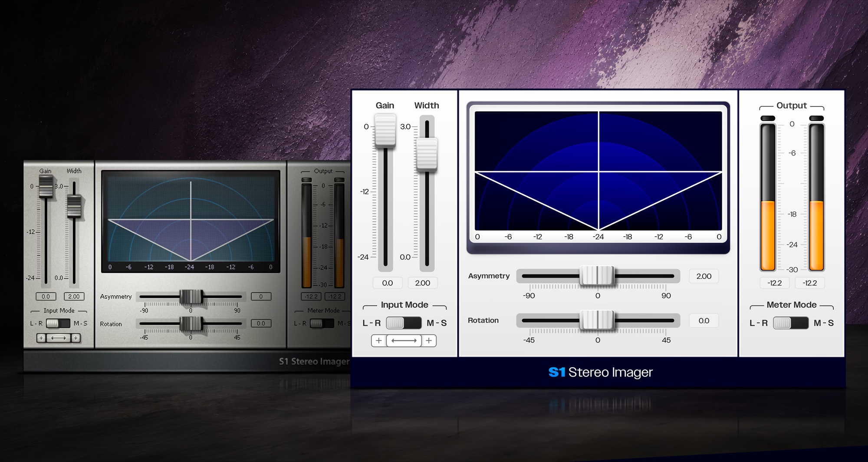
Task: Click the left plus button in the classic S1 window
Action: [x=41, y=338]
